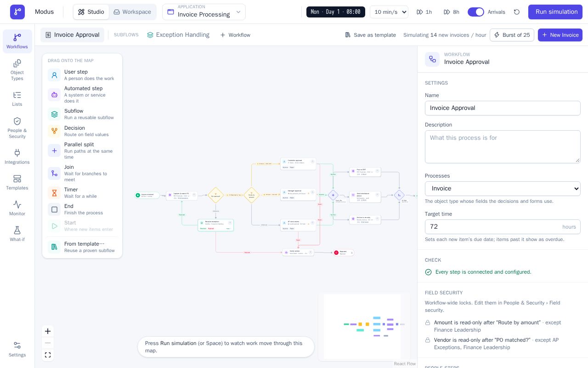Open Settings in the sidebar
This screenshot has height=368, width=588.
tap(17, 350)
